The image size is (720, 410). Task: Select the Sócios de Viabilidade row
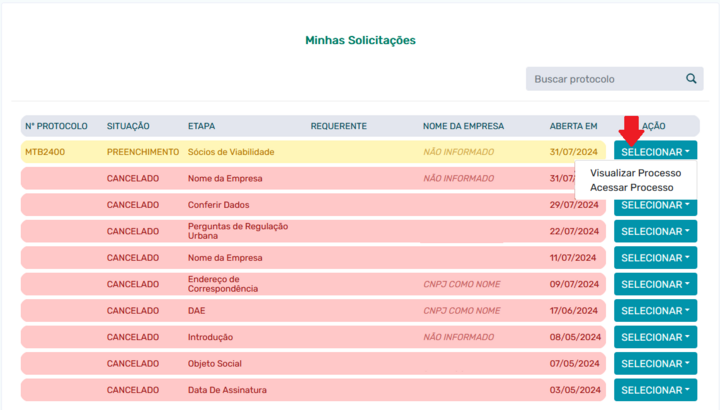313,152
